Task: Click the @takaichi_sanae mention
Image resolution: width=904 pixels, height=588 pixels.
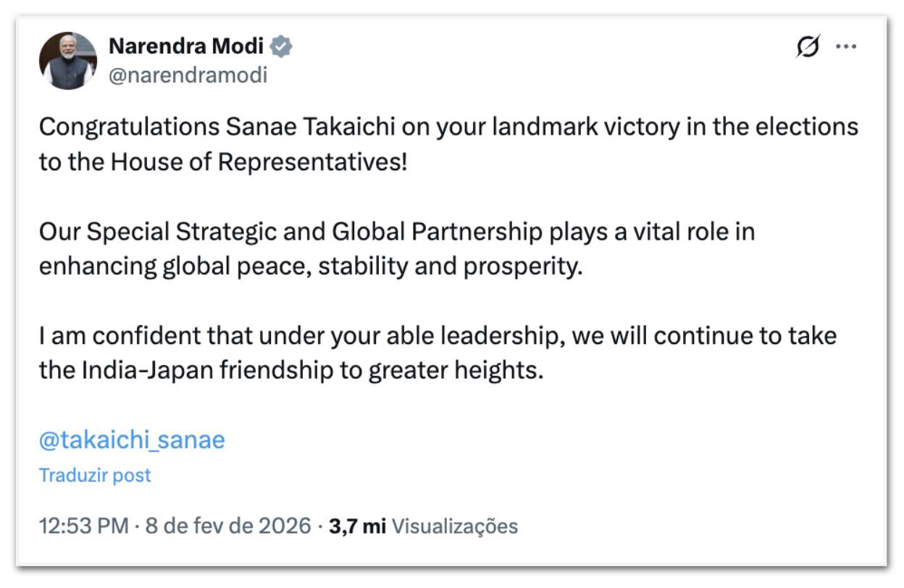Action: (132, 440)
